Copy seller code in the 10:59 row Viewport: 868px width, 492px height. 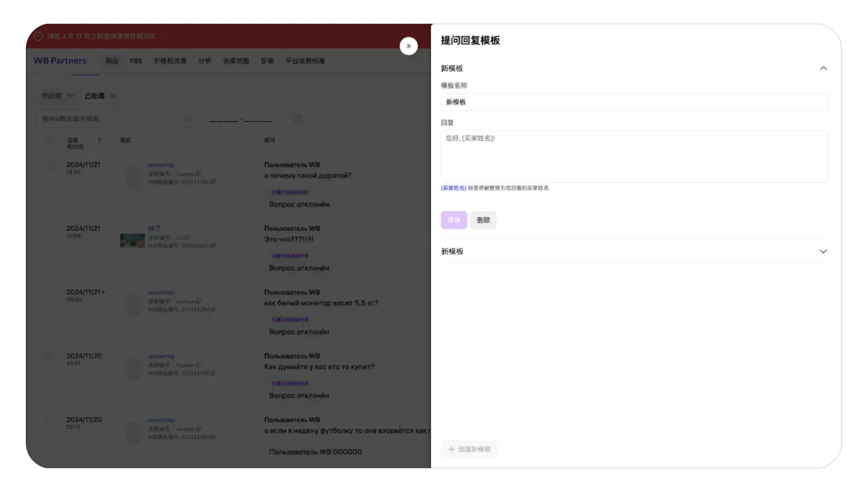(188, 237)
